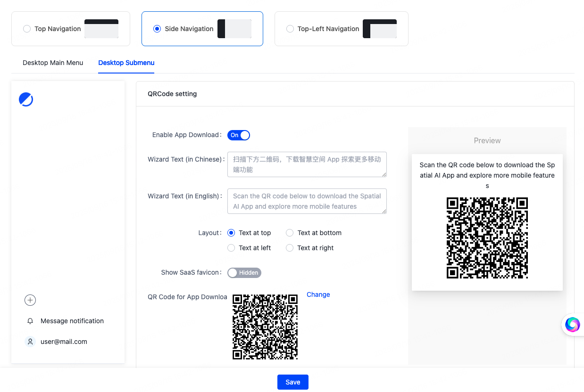Toggle the Show SaaS favicon switch
Image resolution: width=584 pixels, height=392 pixels.
(244, 273)
